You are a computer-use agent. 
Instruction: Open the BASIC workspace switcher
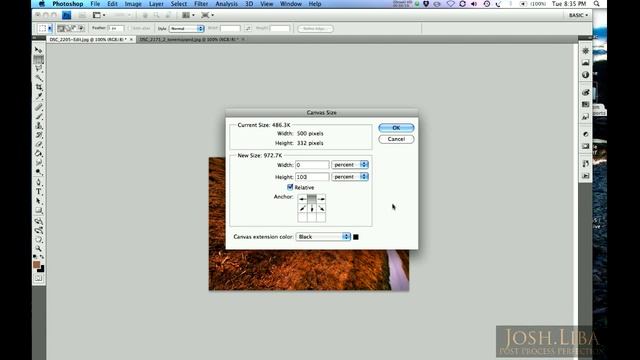click(578, 15)
